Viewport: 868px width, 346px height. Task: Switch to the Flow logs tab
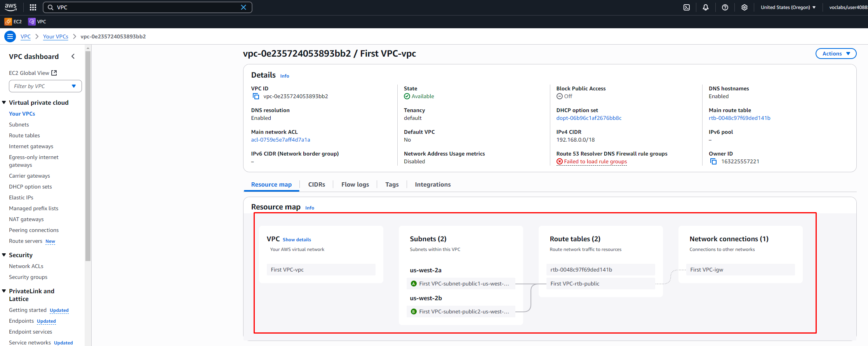coord(355,185)
